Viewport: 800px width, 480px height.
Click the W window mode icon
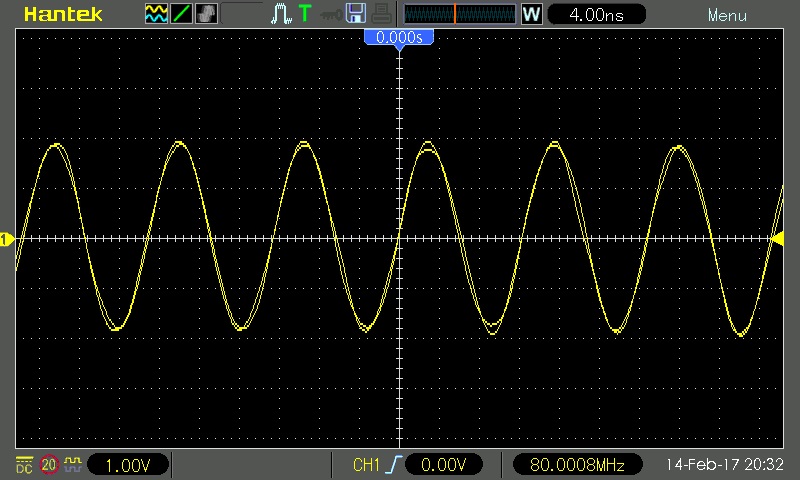[x=531, y=14]
